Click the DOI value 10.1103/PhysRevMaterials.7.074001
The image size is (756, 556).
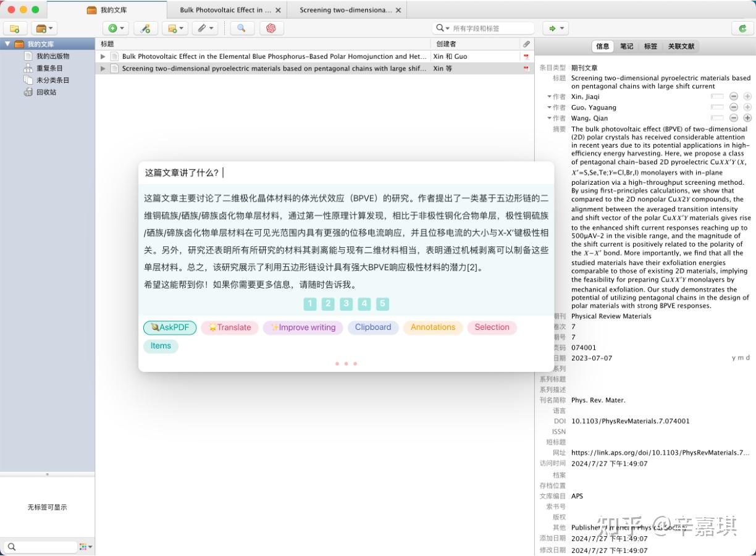(631, 421)
